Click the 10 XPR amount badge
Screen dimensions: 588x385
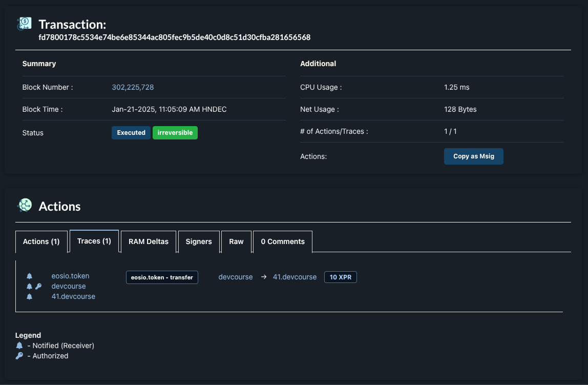coord(340,277)
